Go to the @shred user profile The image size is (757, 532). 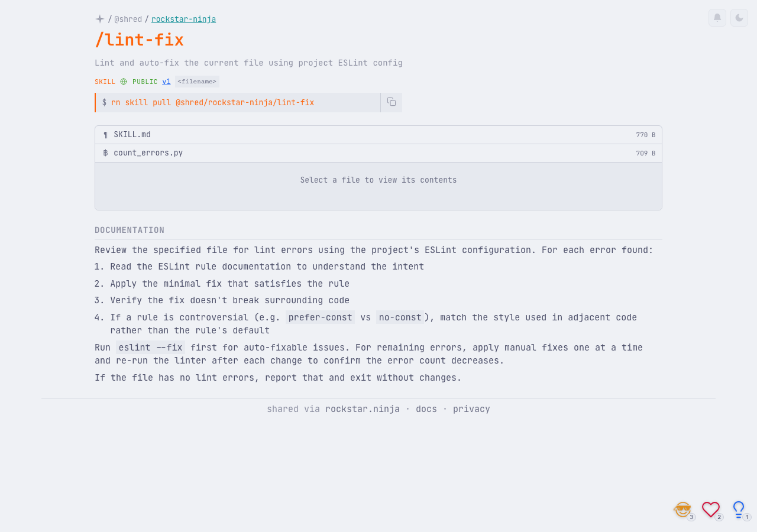pyautogui.click(x=128, y=19)
